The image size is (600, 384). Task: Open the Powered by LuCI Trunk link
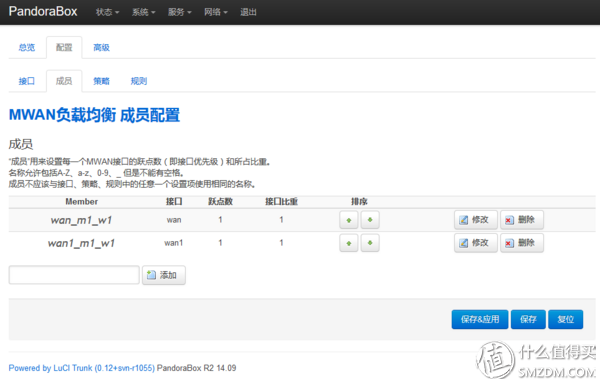point(82,368)
